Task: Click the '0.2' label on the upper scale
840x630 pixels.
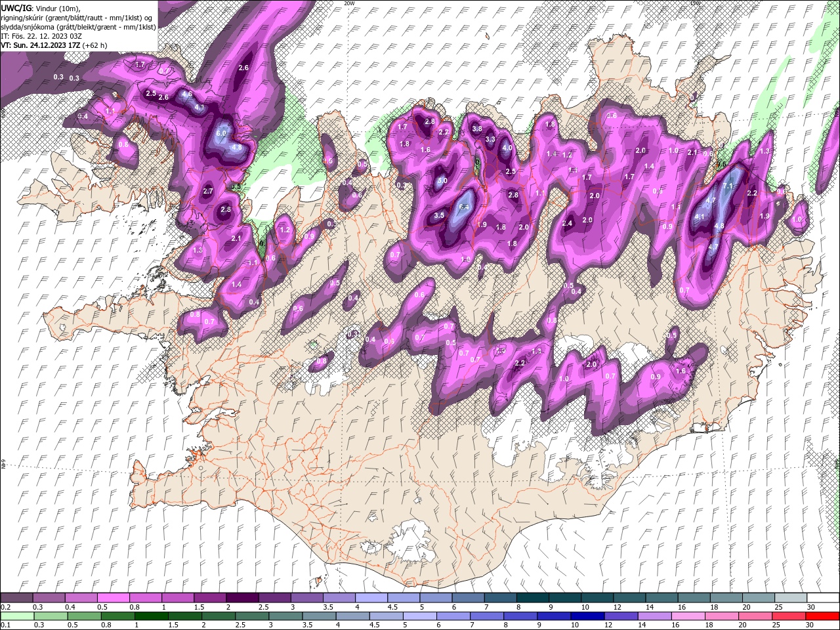Action: click(x=5, y=607)
